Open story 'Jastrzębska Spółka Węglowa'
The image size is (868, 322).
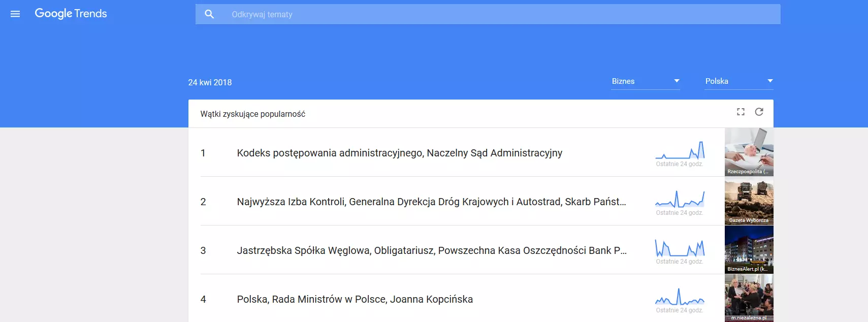pos(432,250)
